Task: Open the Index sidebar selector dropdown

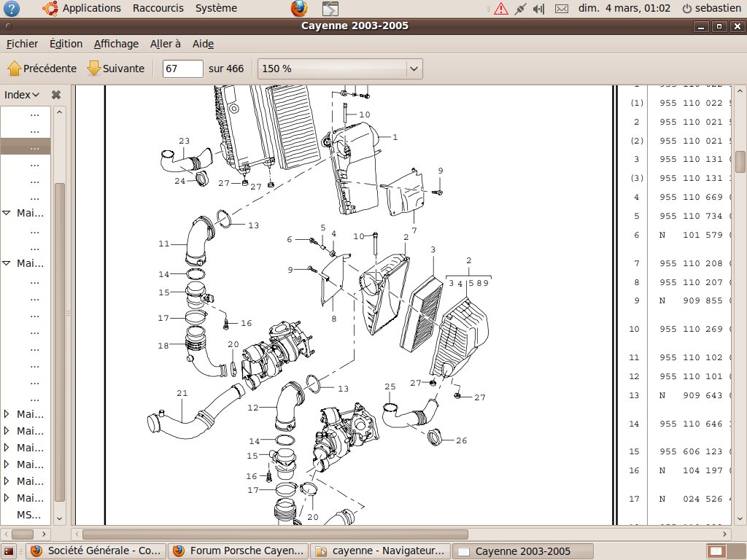Action: [x=21, y=95]
